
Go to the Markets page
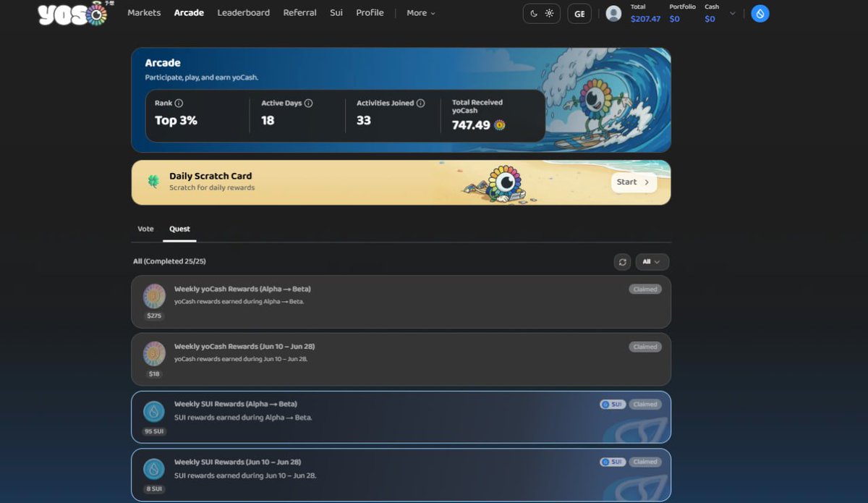click(x=144, y=13)
